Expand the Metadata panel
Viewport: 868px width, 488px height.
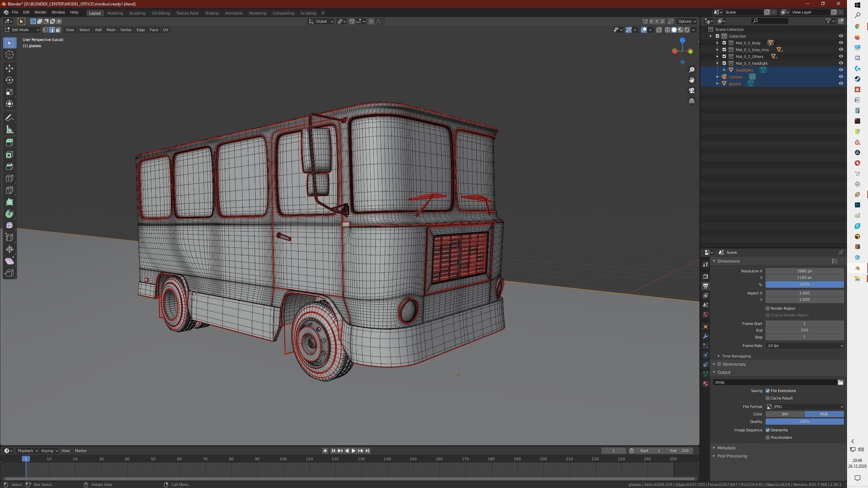[726, 448]
